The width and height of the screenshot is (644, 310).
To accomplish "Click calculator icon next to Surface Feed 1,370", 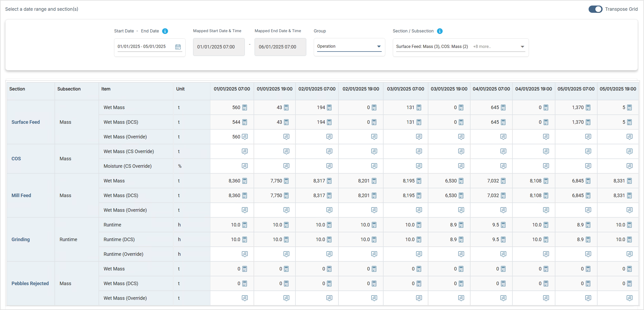I will click(588, 107).
